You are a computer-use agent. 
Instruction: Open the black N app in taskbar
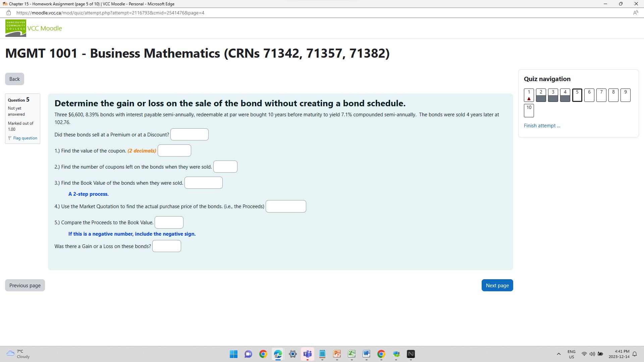(411, 354)
